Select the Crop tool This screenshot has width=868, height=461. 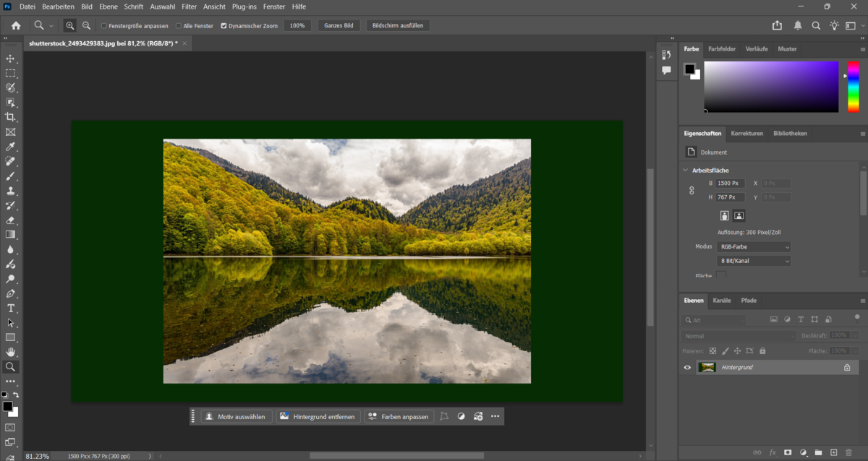click(11, 117)
